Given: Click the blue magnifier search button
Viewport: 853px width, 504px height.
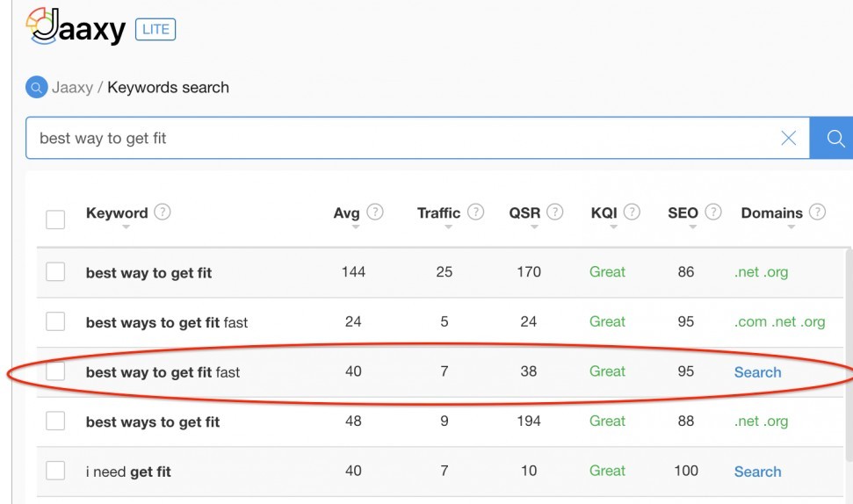Looking at the screenshot, I should click(832, 138).
